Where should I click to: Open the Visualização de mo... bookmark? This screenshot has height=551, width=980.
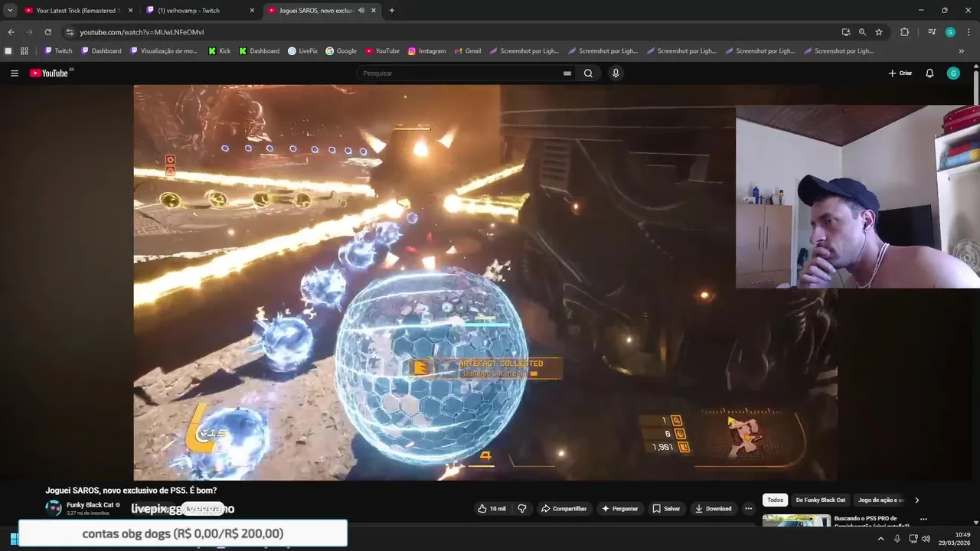coord(164,51)
